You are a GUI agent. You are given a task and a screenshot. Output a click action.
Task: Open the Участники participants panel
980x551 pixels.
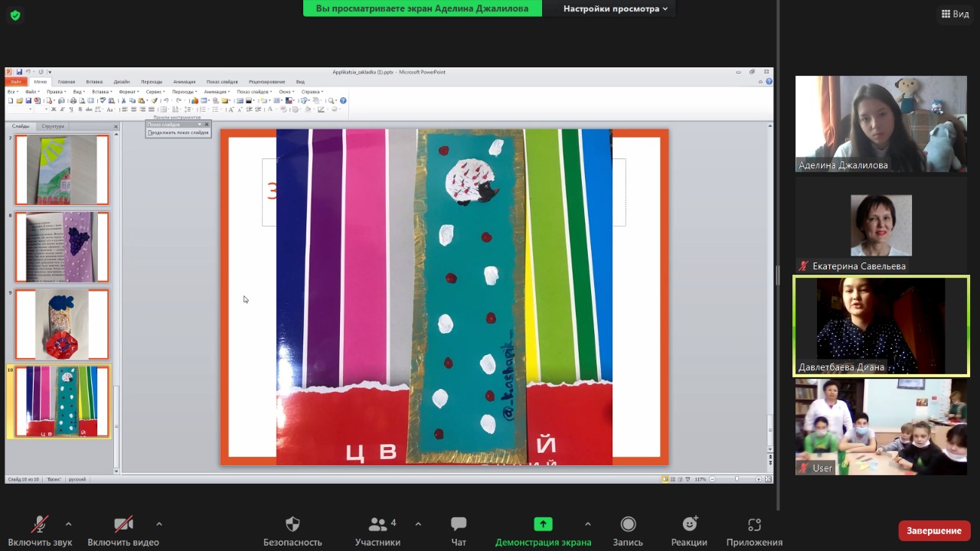pyautogui.click(x=377, y=531)
